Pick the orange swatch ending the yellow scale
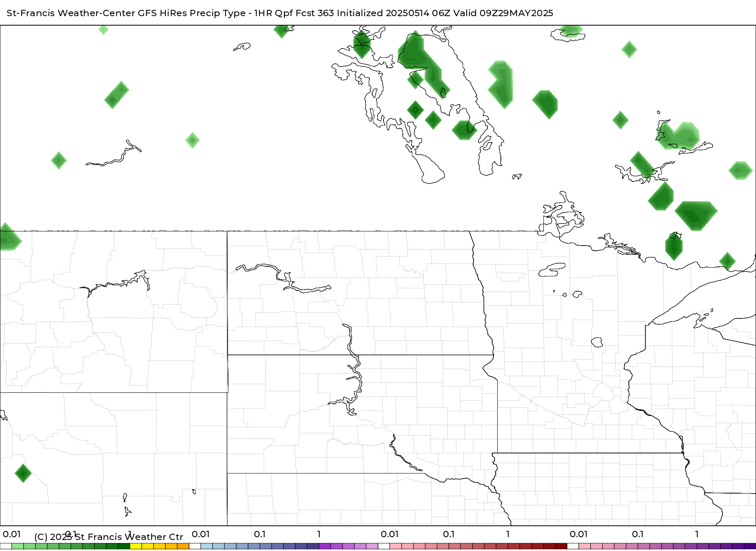The width and height of the screenshot is (756, 551). (183, 546)
